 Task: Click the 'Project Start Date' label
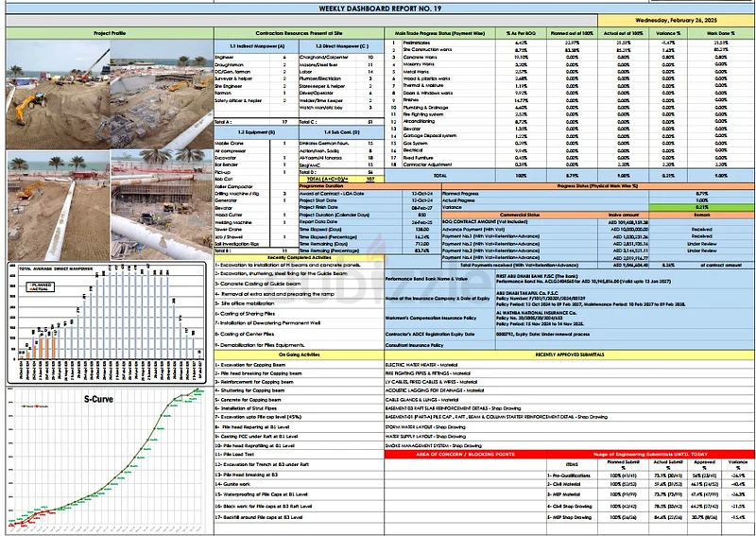pyautogui.click(x=318, y=200)
